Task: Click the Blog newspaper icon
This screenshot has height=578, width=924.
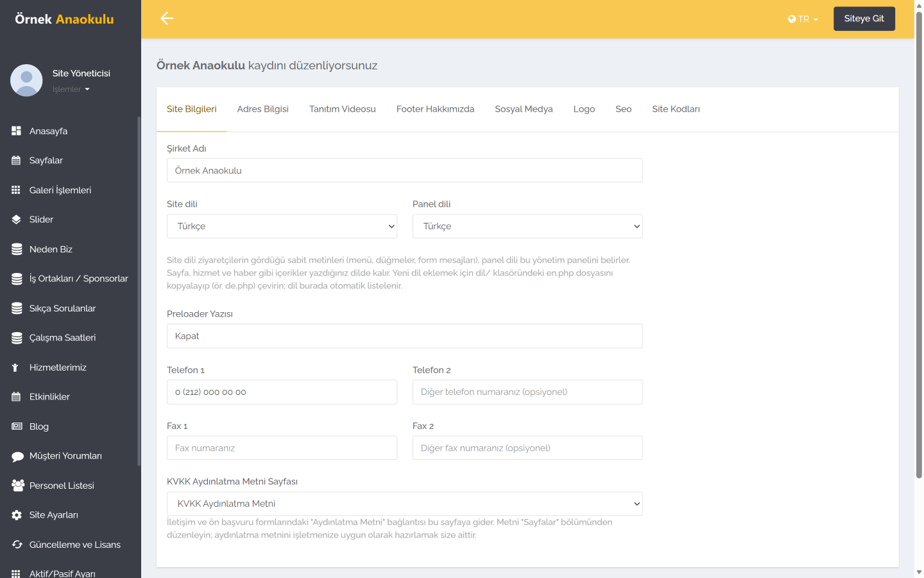Action: click(x=17, y=426)
